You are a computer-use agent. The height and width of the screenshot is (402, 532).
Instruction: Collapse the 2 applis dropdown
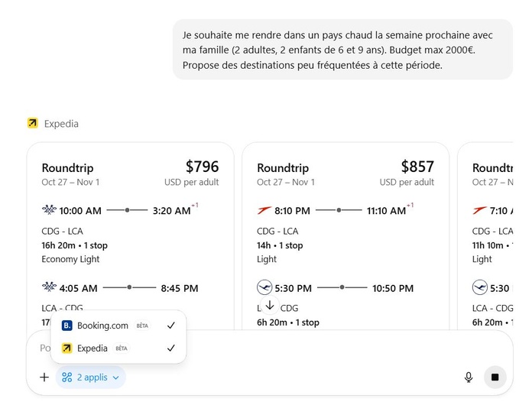90,377
